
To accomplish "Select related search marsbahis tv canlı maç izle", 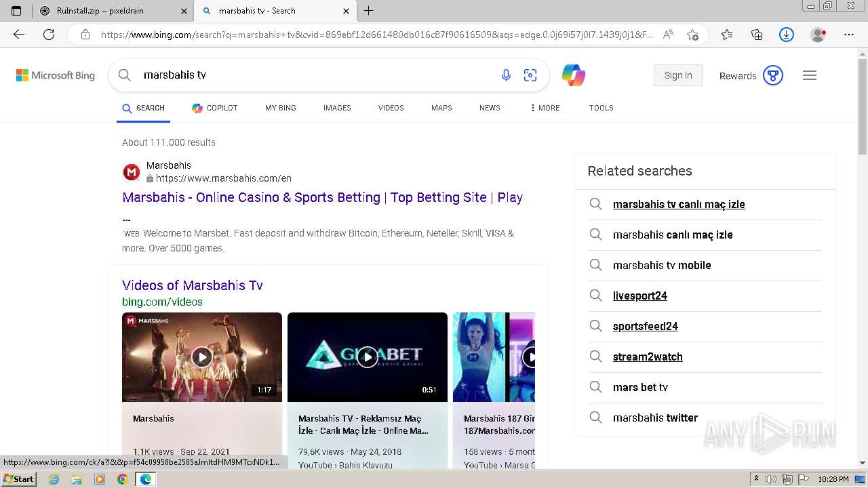I will click(x=679, y=204).
